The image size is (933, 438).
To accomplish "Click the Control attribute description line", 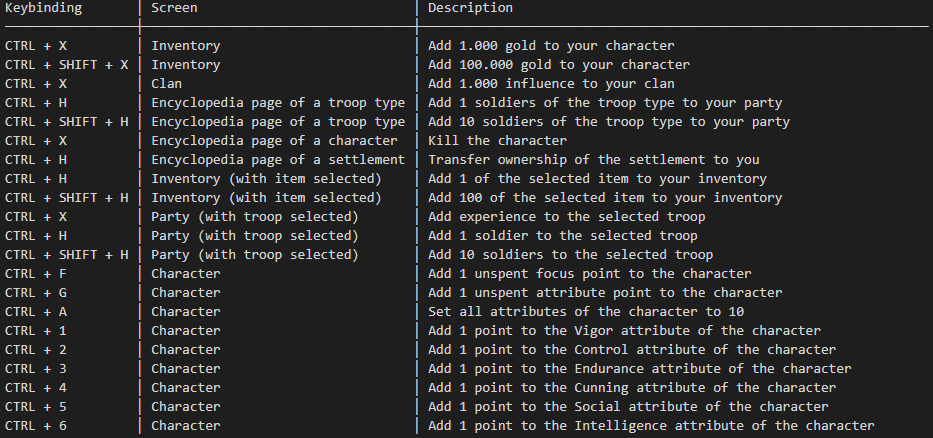I will point(631,350).
